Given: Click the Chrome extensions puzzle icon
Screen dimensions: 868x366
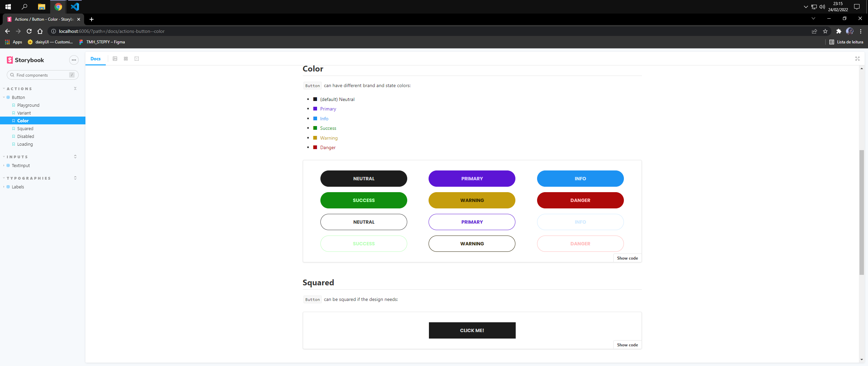Looking at the screenshot, I should tap(839, 31).
